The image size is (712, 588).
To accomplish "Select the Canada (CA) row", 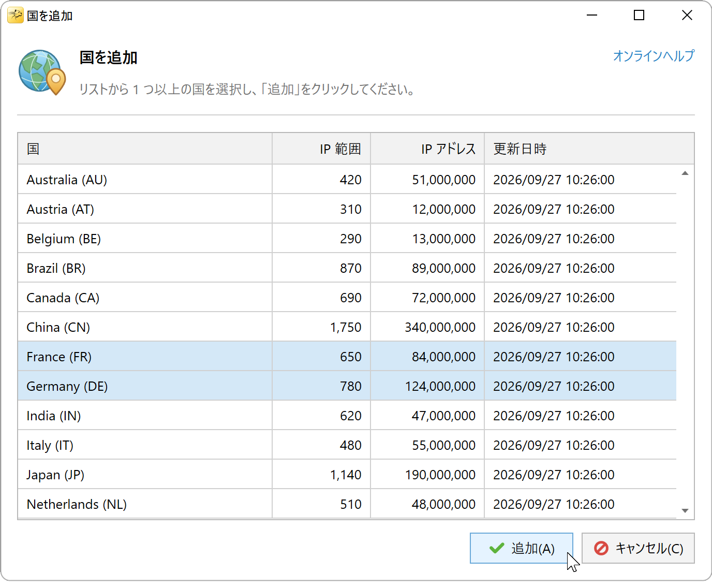I will [347, 298].
